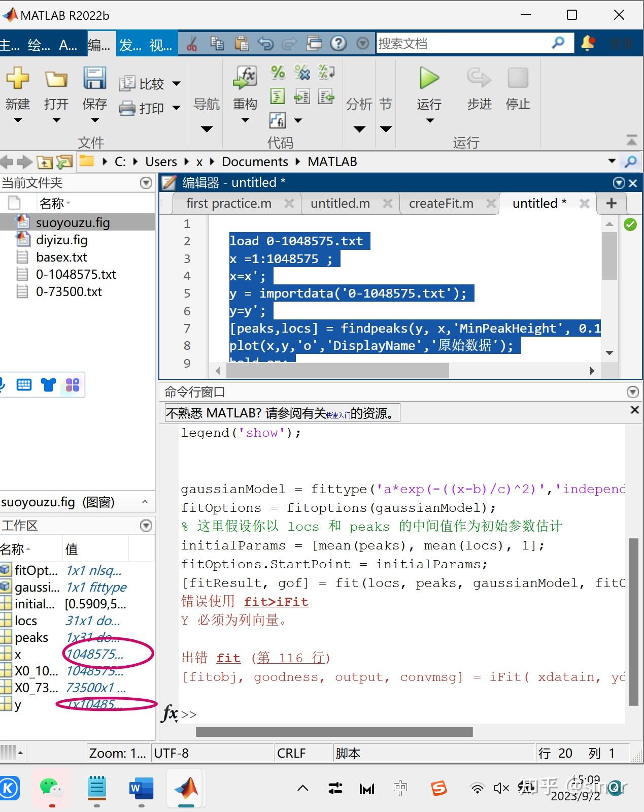Close the getting-started banner
The height and width of the screenshot is (812, 644).
pyautogui.click(x=634, y=410)
